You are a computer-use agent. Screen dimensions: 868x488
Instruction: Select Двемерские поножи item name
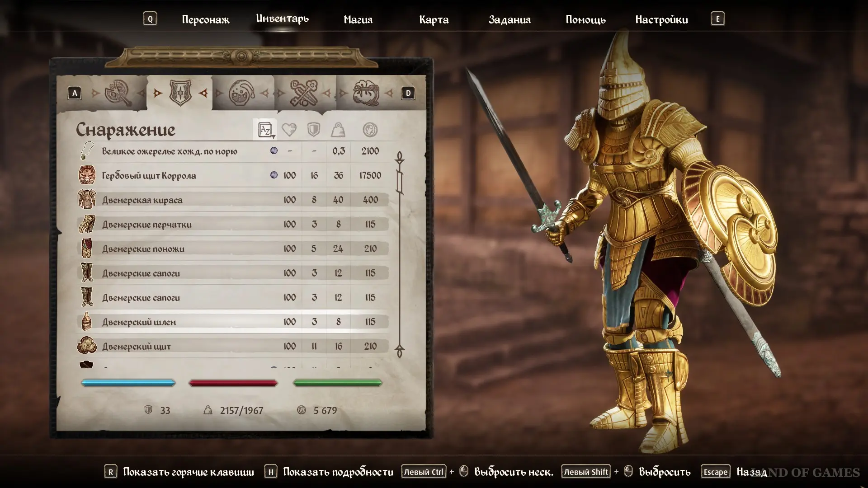click(143, 249)
